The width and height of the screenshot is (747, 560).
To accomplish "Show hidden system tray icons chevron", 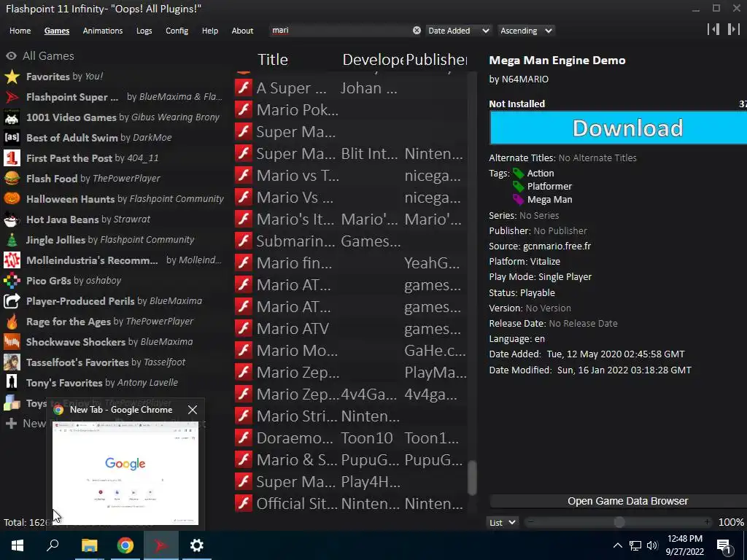I will 617,545.
